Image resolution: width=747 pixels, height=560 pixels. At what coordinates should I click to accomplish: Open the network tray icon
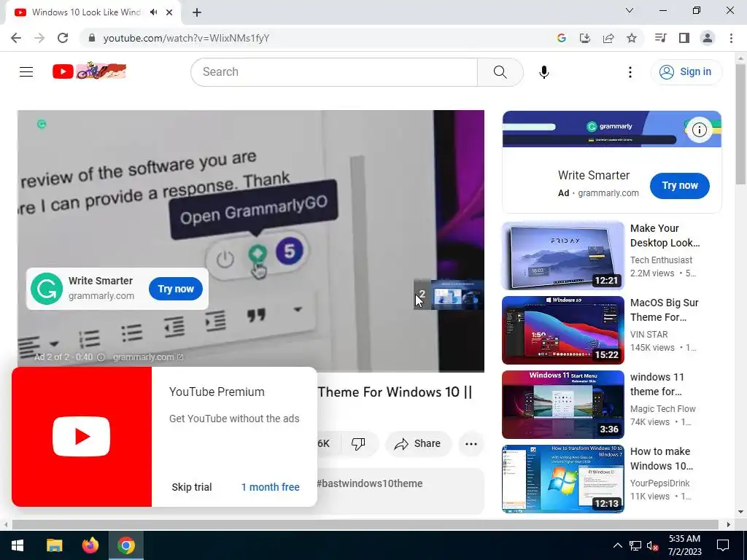635,545
